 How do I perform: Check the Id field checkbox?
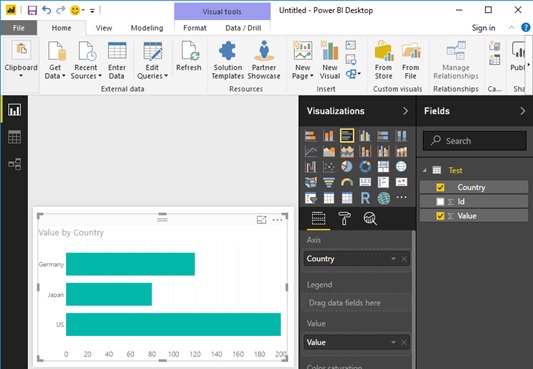[x=440, y=201]
